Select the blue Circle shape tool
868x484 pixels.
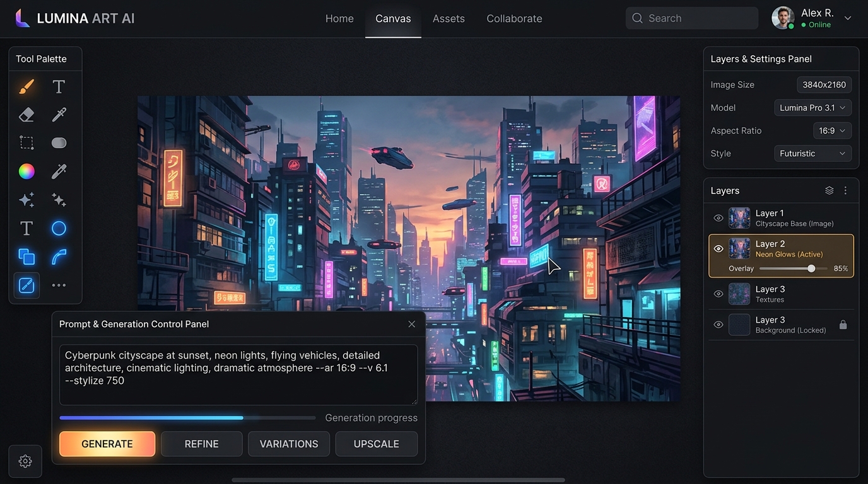(59, 228)
